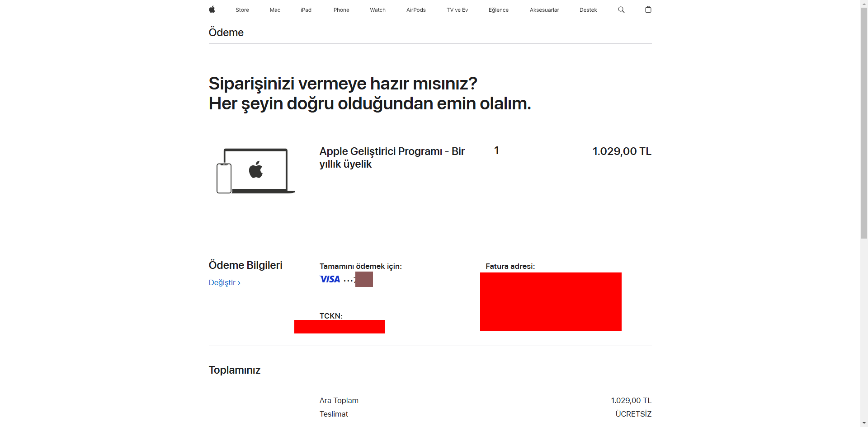Screen dimensions: 868x427
Task: Click the TCKN label
Action: 331,316
